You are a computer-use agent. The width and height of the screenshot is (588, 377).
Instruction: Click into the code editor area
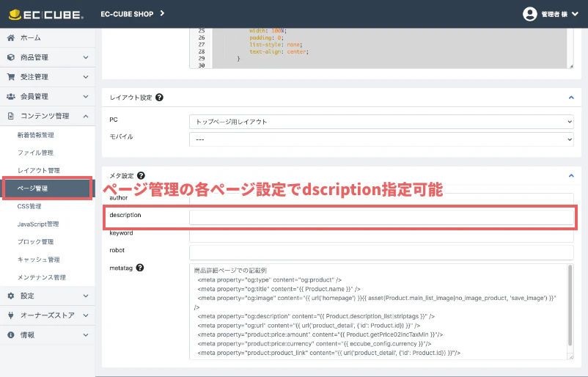(x=390, y=48)
